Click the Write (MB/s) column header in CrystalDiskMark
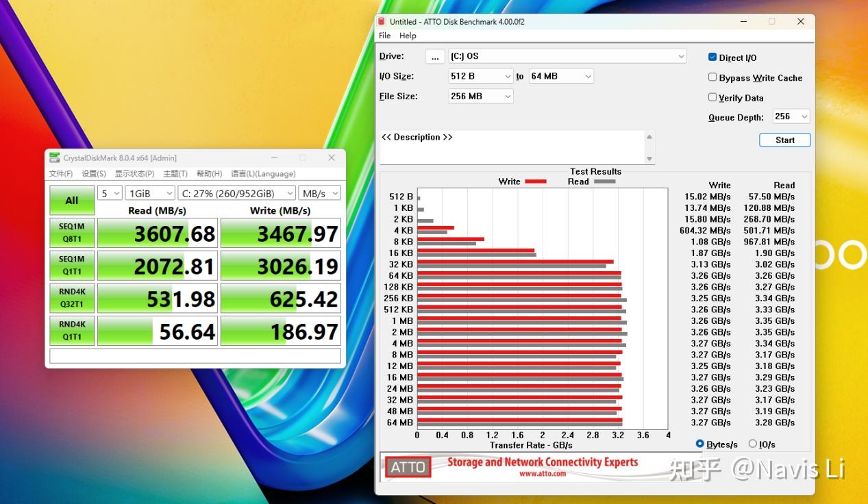This screenshot has width=868, height=504. coord(281,210)
